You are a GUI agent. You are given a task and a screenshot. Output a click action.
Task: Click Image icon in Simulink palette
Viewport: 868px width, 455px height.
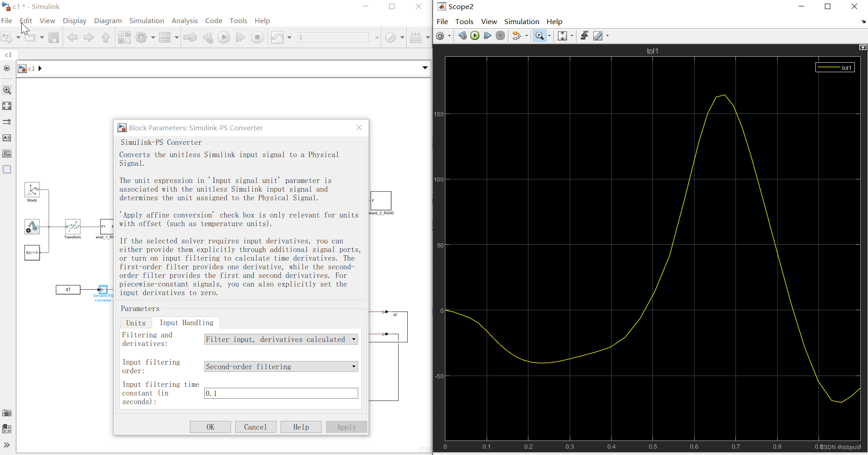click(7, 153)
